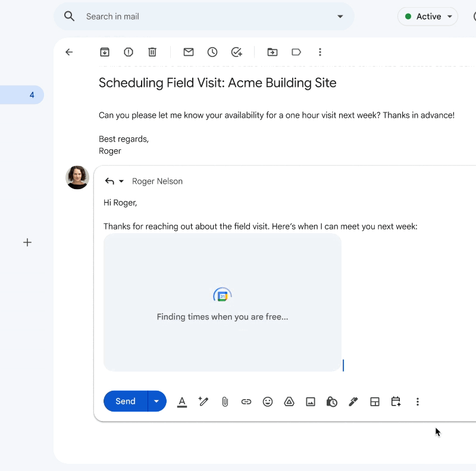Insert files using Google Drive
The height and width of the screenshot is (471, 476).
coord(289,401)
